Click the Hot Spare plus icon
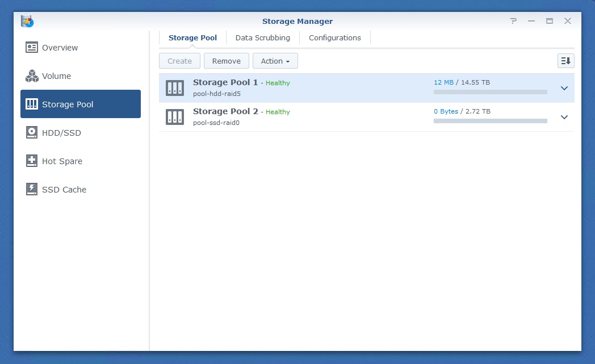 coord(32,161)
